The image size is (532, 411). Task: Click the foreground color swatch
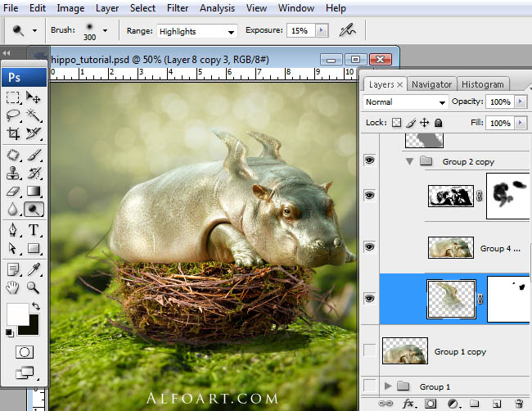(18, 314)
